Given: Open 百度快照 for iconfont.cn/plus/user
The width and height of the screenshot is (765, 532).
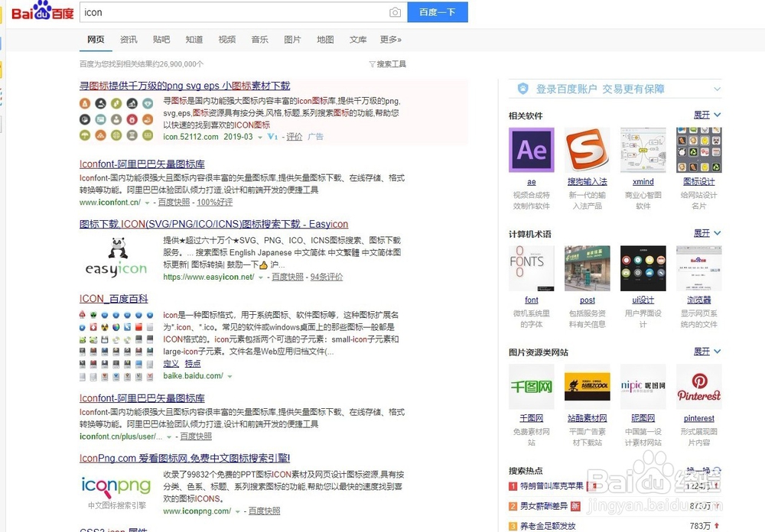Looking at the screenshot, I should [x=196, y=436].
